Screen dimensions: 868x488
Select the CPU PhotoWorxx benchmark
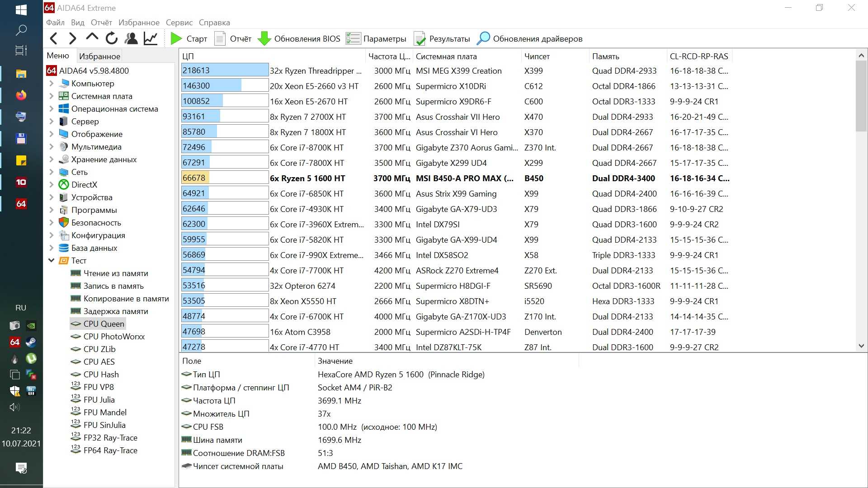114,337
